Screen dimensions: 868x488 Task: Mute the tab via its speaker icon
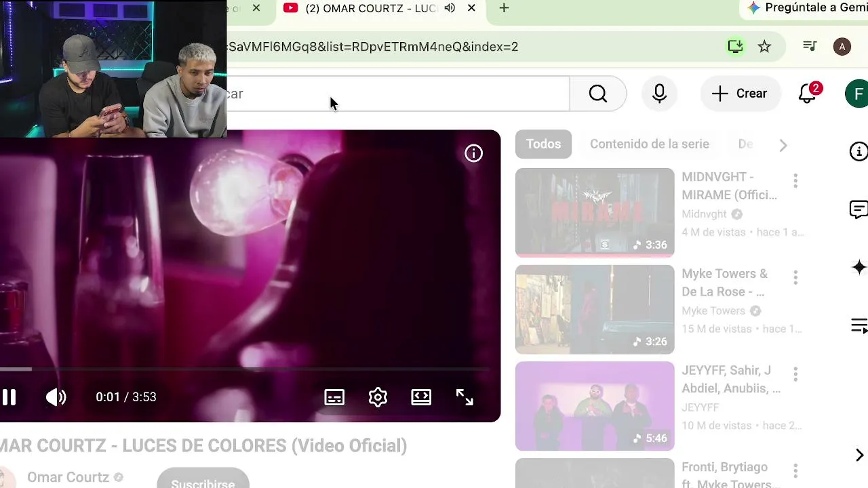tap(450, 8)
